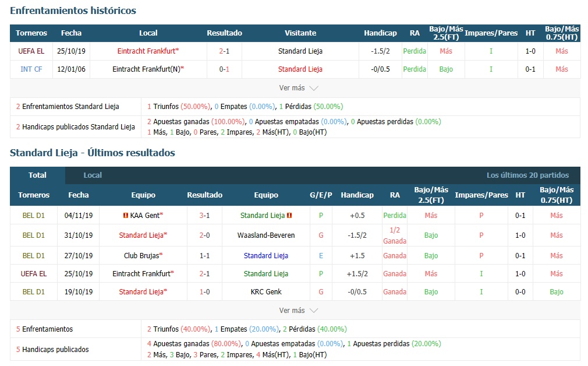Click handicap value '-1.5/2' in 31/10/19 row
Image resolution: width=588 pixels, height=366 pixels.
coord(357,235)
